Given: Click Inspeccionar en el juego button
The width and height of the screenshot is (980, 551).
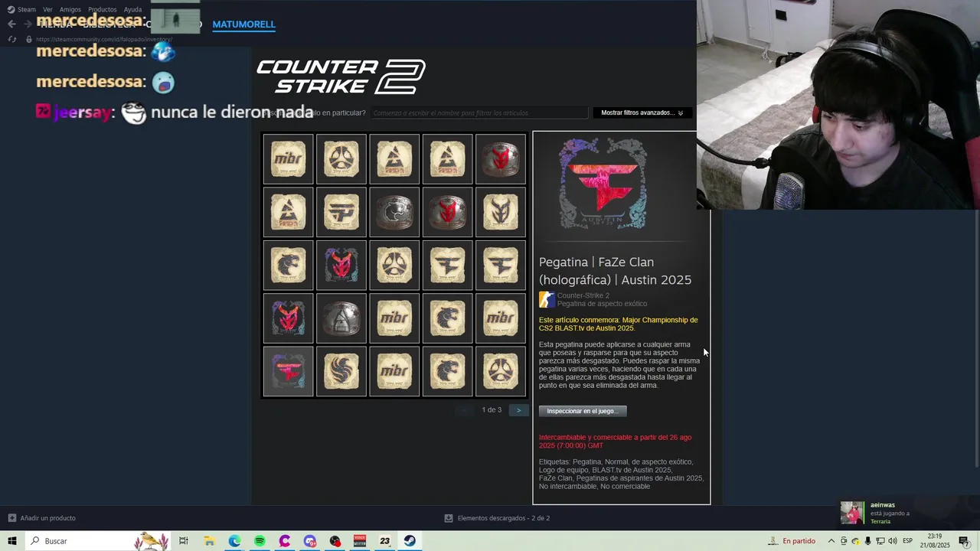Looking at the screenshot, I should tap(583, 411).
